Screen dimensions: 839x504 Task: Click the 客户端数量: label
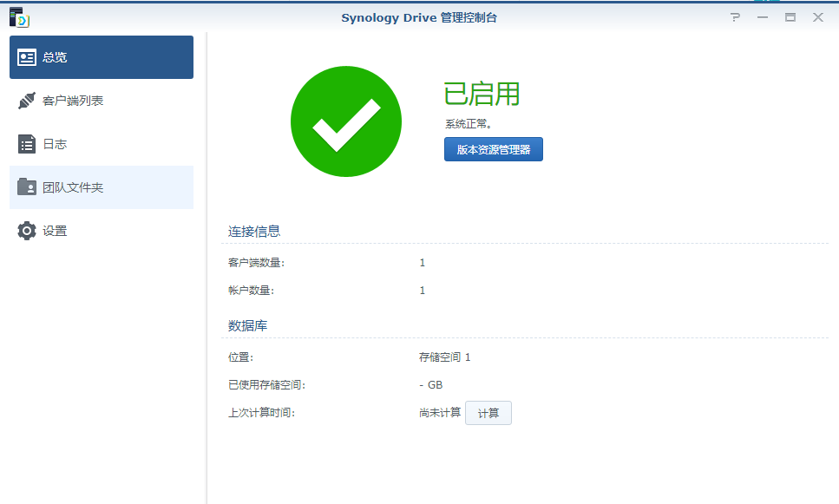pos(256,263)
